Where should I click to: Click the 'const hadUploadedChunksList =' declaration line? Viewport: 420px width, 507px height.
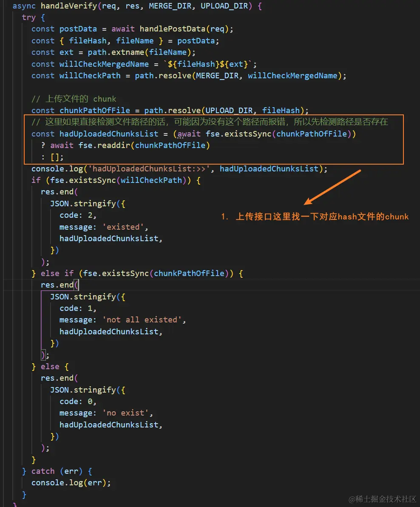(x=193, y=134)
